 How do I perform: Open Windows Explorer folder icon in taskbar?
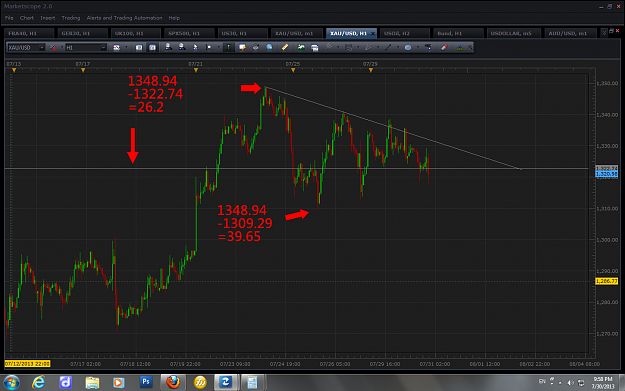coord(92,383)
